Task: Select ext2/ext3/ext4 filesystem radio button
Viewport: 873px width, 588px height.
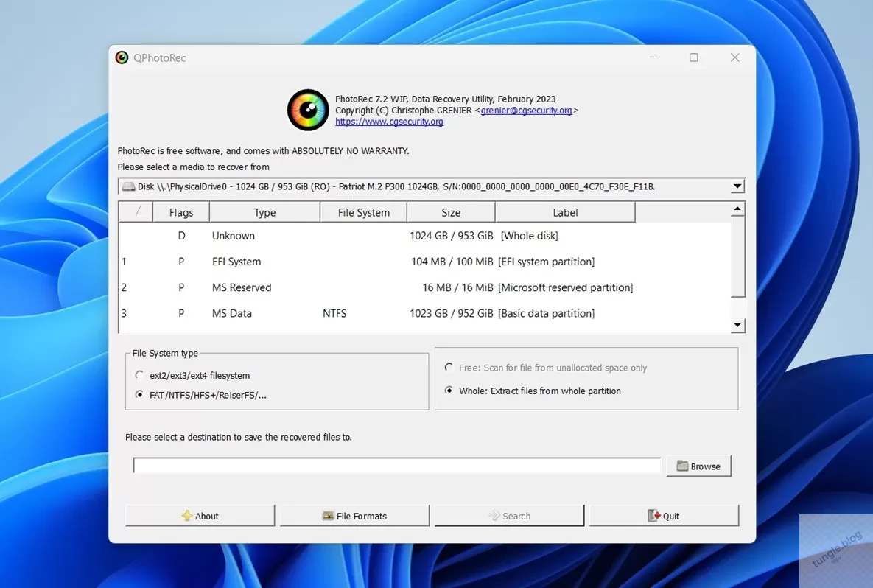Action: [x=139, y=375]
